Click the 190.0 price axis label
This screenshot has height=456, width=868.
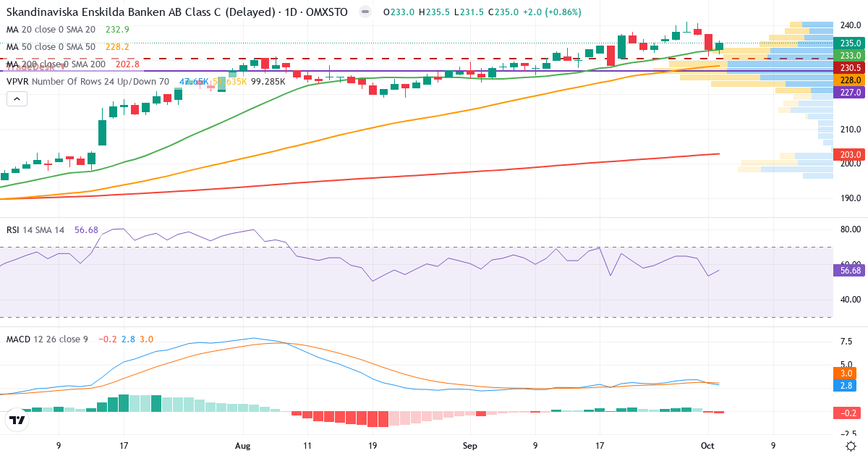click(x=851, y=198)
